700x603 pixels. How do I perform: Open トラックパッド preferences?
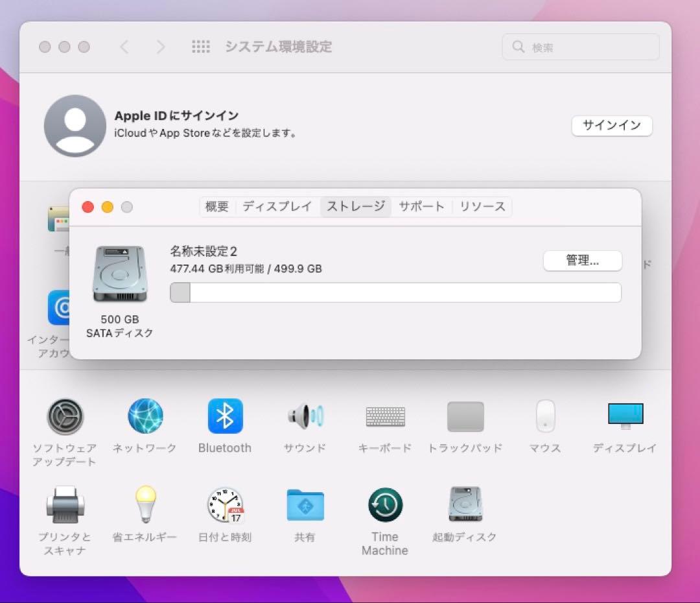click(x=465, y=416)
